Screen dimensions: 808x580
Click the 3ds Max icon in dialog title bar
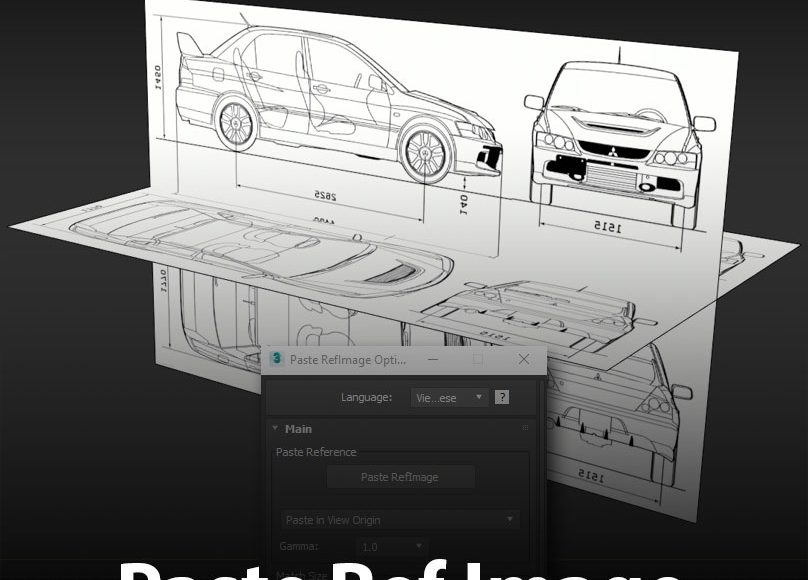coord(277,359)
